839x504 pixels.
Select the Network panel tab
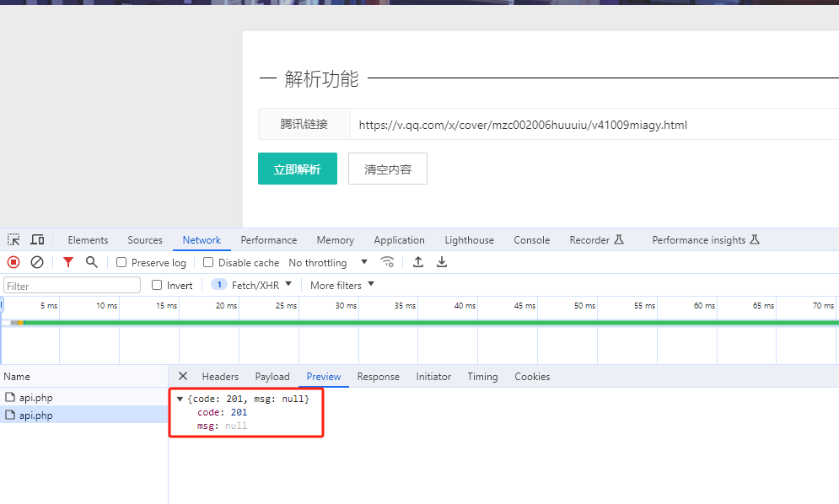click(x=202, y=240)
